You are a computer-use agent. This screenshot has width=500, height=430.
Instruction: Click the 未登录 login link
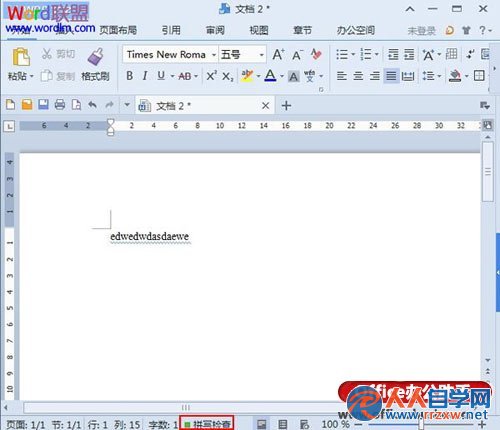coord(422,31)
